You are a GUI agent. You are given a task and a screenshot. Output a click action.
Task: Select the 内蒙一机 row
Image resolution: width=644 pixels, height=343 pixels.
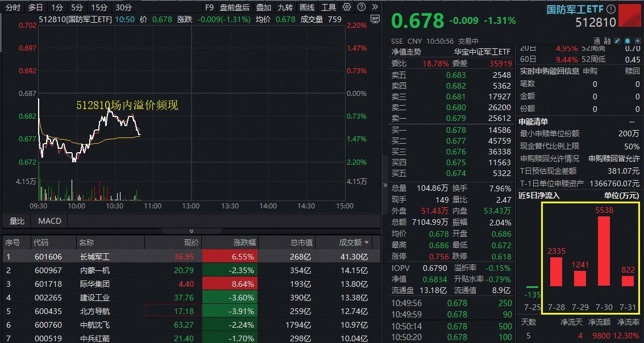tap(192, 270)
